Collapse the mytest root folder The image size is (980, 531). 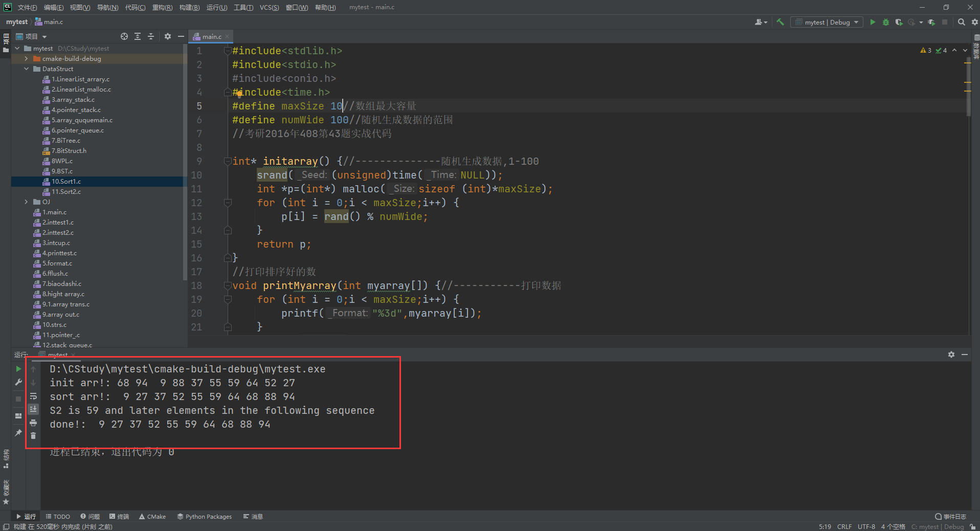tap(18, 48)
